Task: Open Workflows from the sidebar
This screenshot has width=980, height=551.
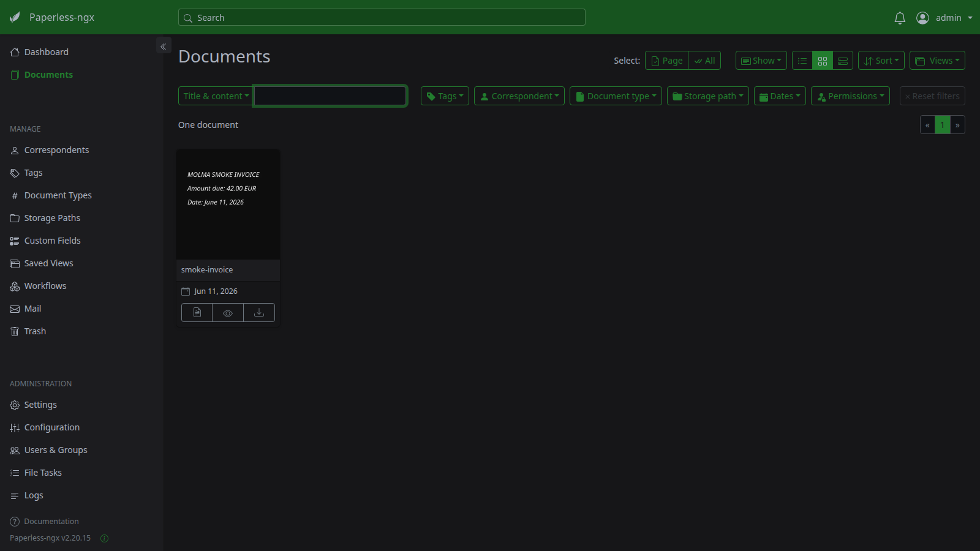Action: tap(45, 286)
